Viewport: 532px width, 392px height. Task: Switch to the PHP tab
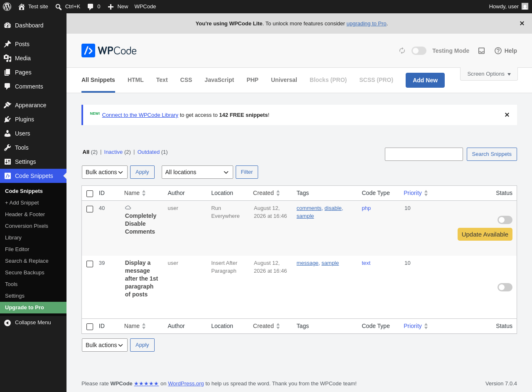point(252,80)
